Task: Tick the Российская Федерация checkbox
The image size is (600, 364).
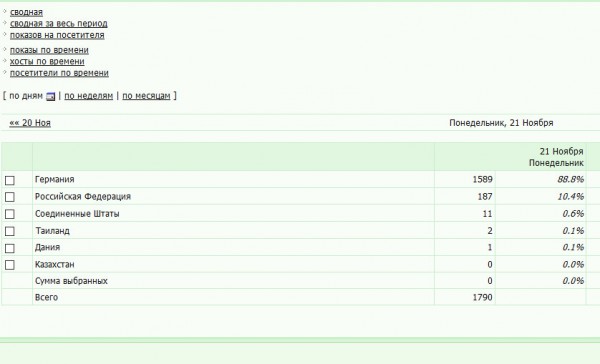Action: [10, 197]
